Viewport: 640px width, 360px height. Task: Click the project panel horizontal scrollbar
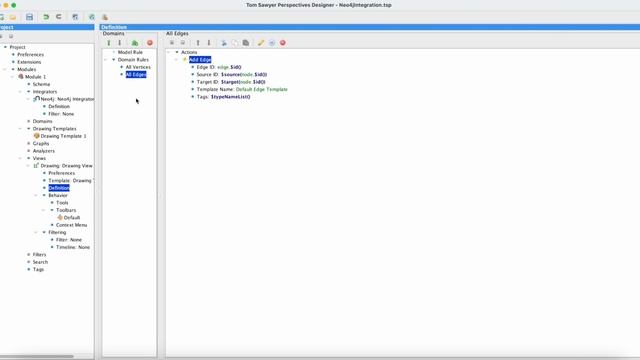37,356
